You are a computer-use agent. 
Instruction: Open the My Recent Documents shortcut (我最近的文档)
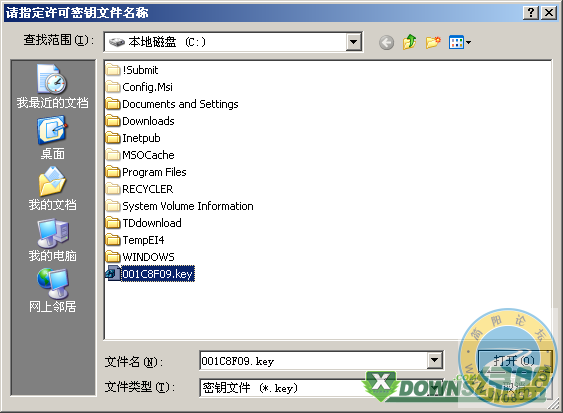pos(52,86)
